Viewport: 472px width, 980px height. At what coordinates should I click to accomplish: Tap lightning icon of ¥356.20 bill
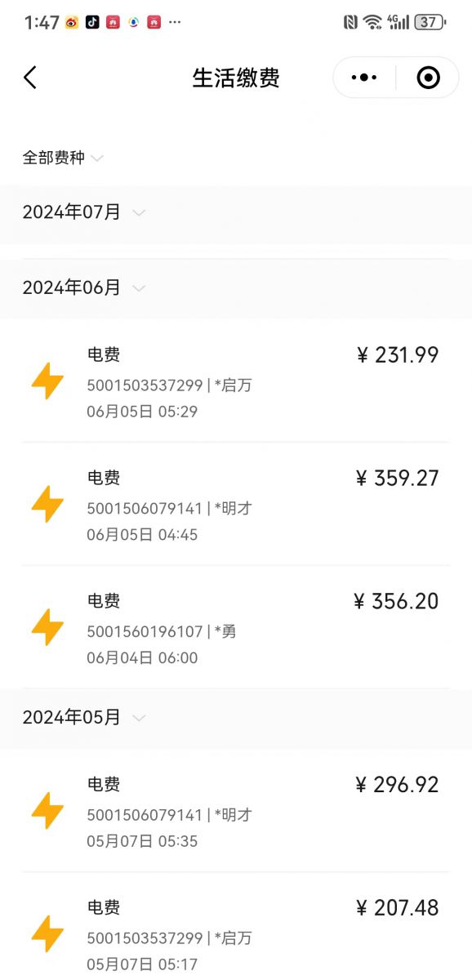[47, 627]
